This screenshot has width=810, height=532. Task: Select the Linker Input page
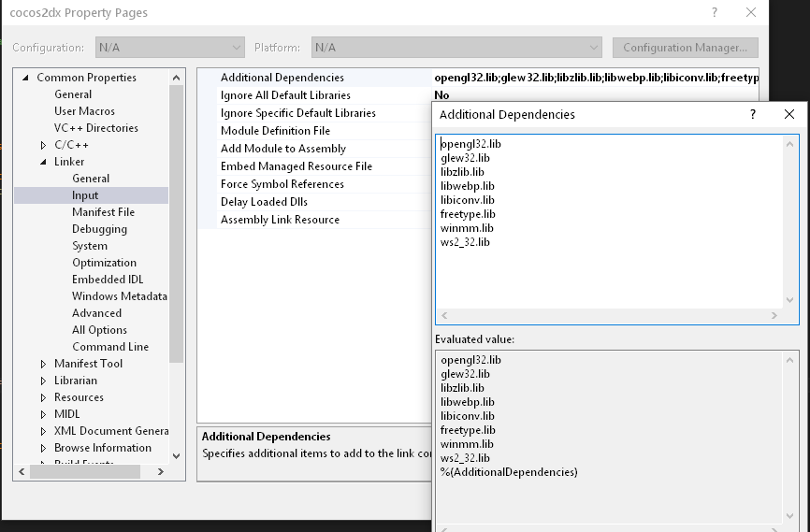coord(85,195)
